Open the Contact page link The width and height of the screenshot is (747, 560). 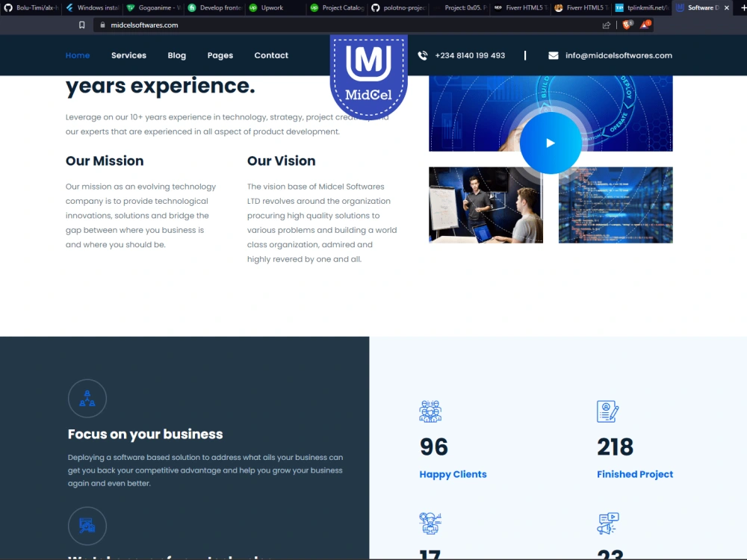pos(271,55)
